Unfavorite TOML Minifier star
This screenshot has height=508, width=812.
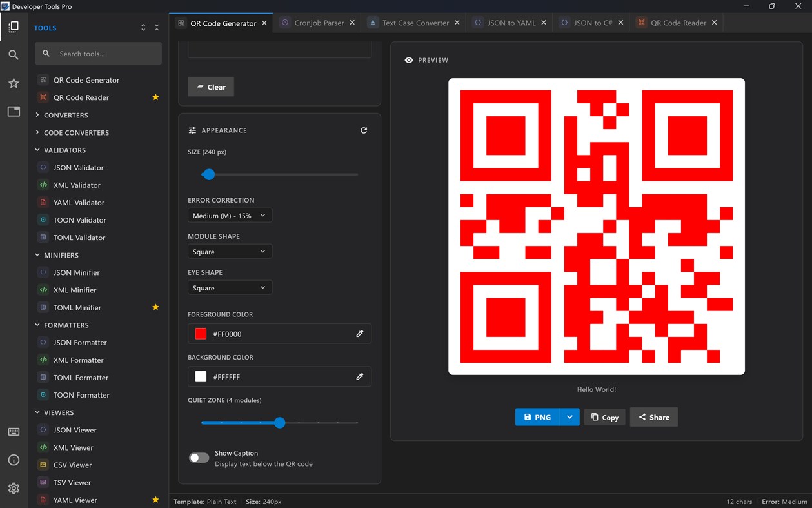[x=155, y=307]
